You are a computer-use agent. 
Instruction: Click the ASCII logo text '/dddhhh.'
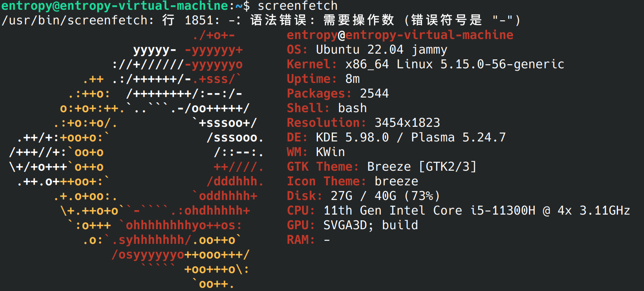pyautogui.click(x=235, y=181)
